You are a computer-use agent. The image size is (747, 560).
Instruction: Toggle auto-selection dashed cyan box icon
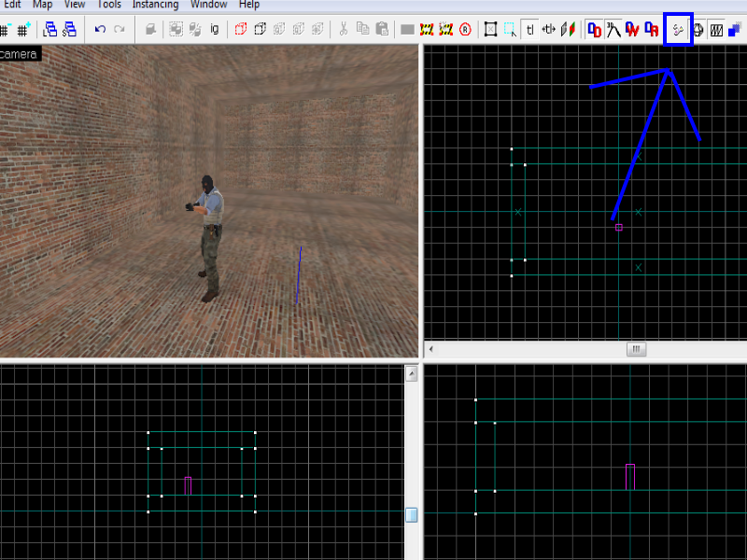point(510,30)
